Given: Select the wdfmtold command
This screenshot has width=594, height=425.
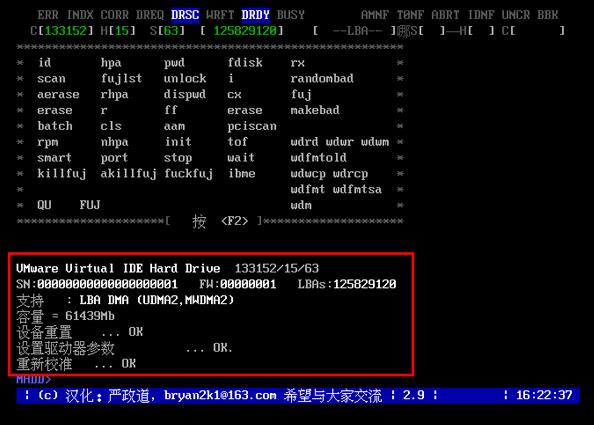Looking at the screenshot, I should 319,158.
